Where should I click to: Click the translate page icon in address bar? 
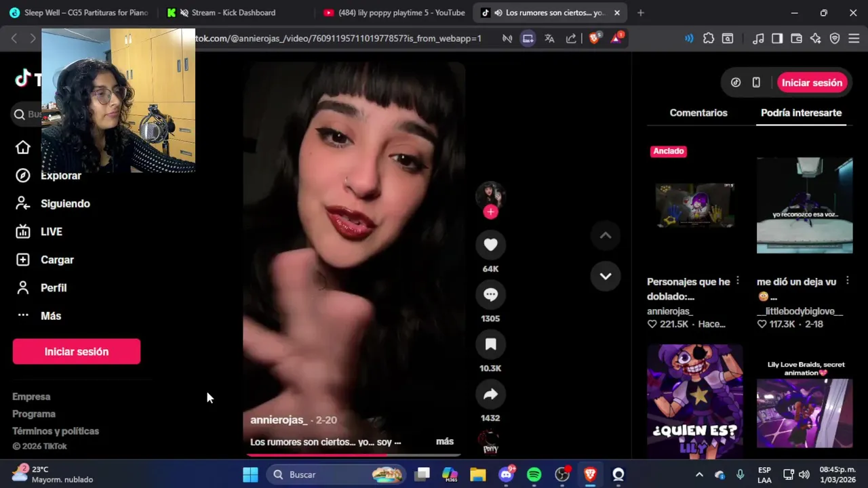[x=549, y=39]
